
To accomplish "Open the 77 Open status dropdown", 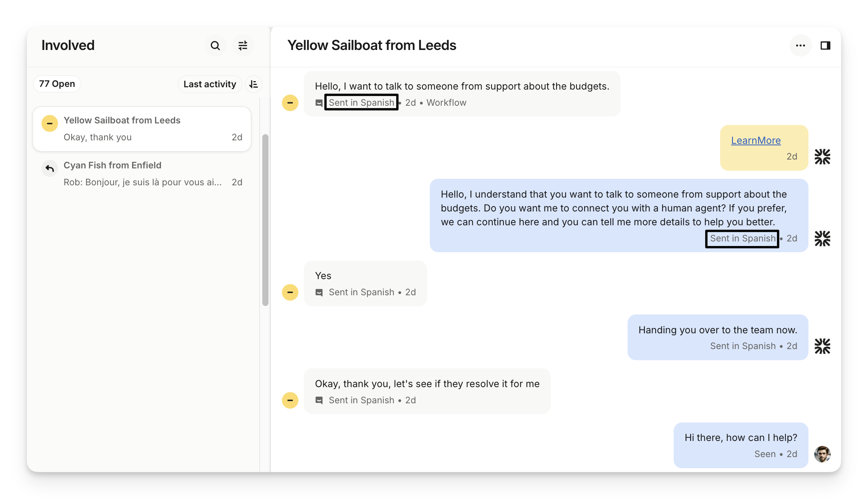I will point(57,84).
